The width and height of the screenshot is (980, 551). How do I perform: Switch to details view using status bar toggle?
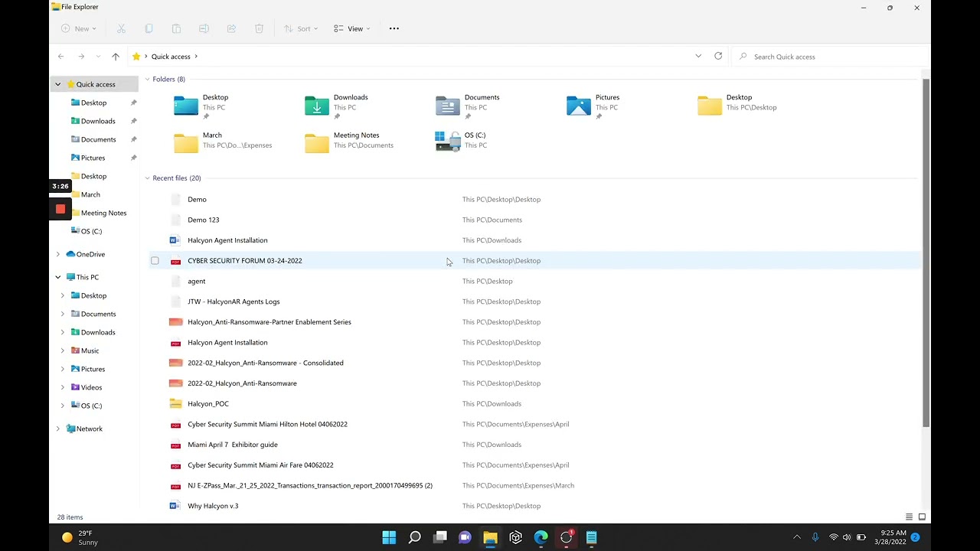pos(909,517)
